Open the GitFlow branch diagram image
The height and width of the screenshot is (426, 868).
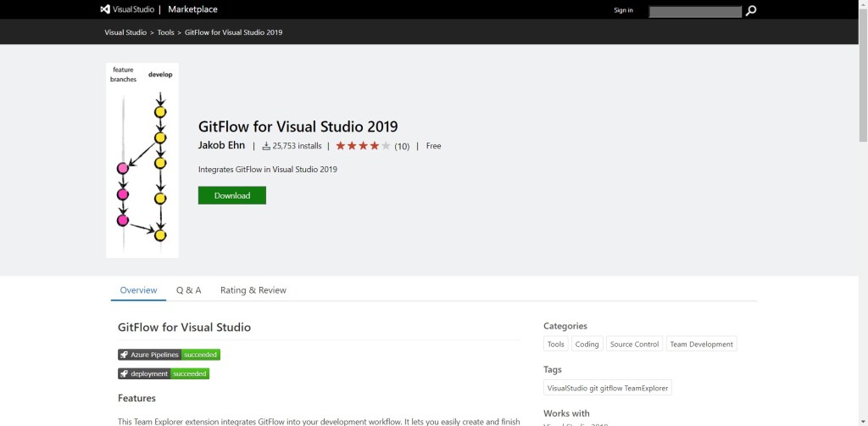click(x=142, y=160)
